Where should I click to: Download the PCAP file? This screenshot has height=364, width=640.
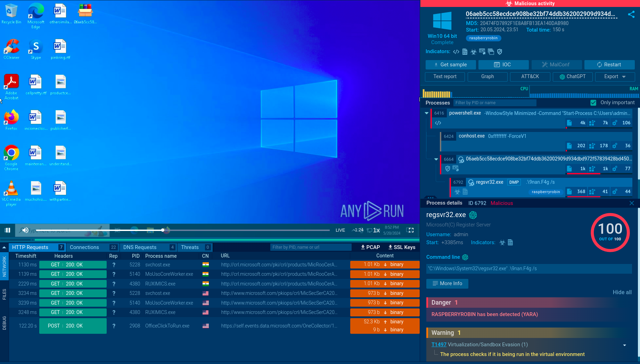point(370,247)
